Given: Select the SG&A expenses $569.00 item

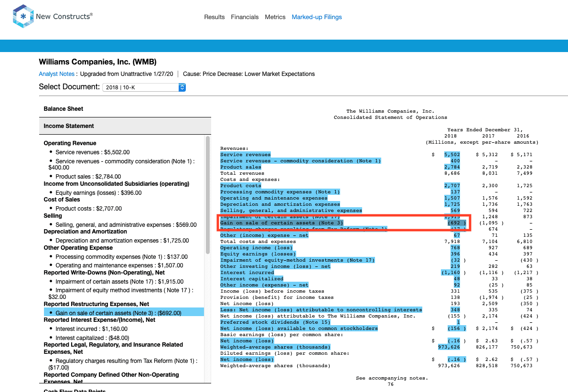Looking at the screenshot, I should point(126,225).
